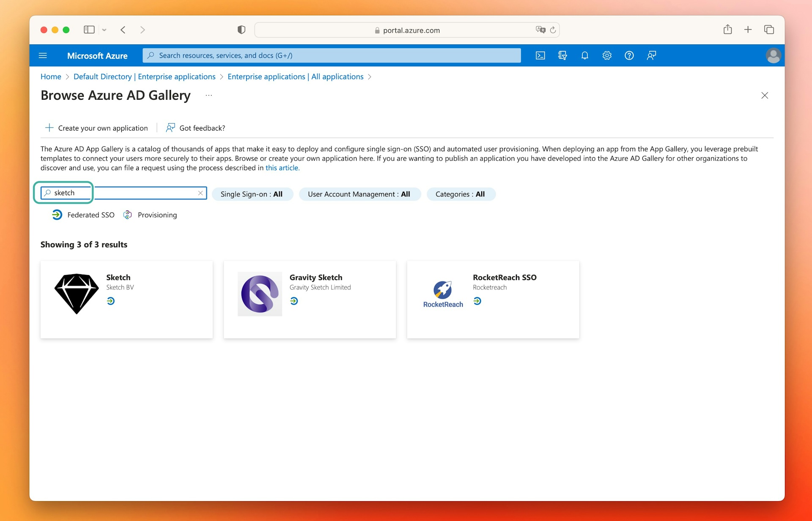The height and width of the screenshot is (521, 812).
Task: Click the Provisioning icon
Action: pos(127,214)
